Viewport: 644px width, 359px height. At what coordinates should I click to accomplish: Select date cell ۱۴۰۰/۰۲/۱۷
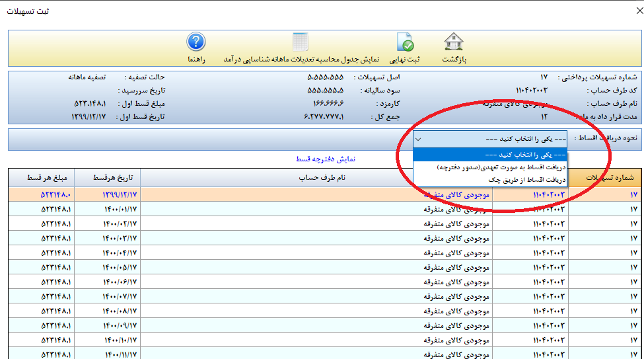(108, 224)
